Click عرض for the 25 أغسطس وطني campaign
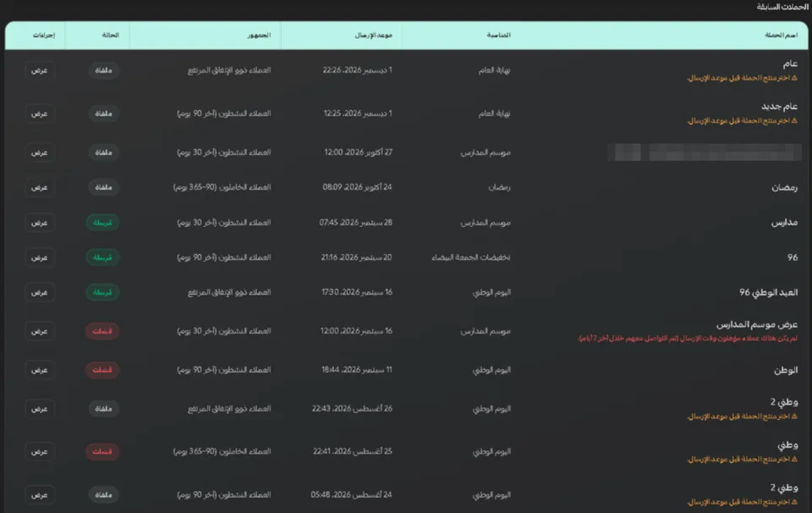The width and height of the screenshot is (812, 513). click(x=40, y=451)
